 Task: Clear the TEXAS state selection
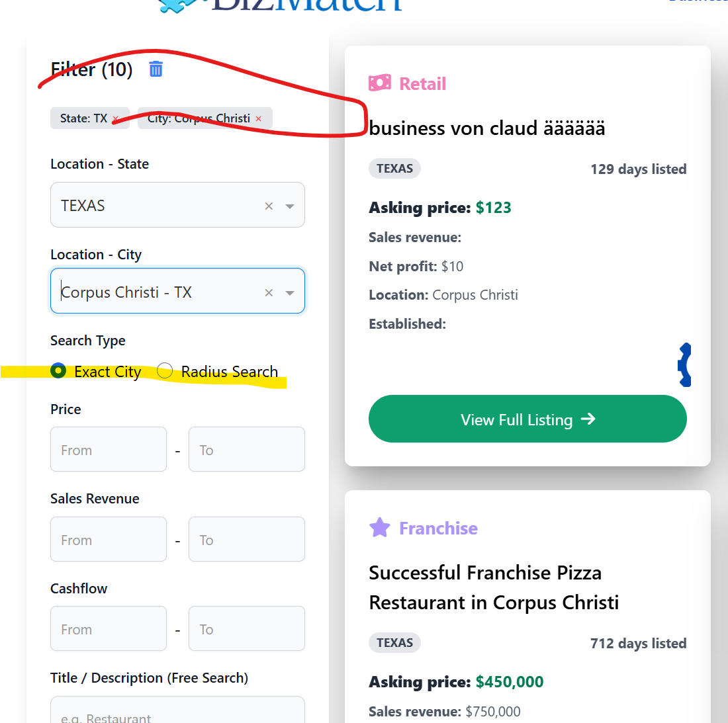[x=269, y=206]
